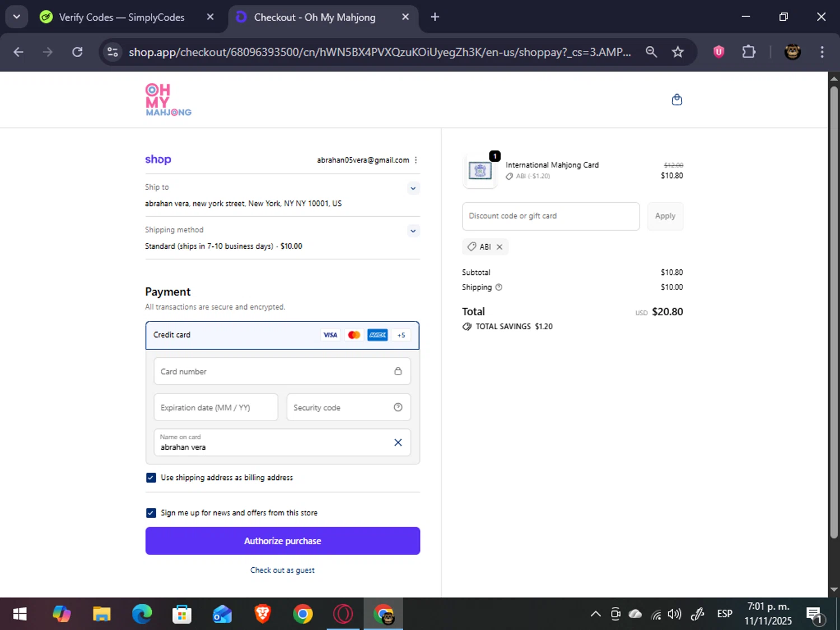Uncheck Sign me up for news and offers

[151, 513]
